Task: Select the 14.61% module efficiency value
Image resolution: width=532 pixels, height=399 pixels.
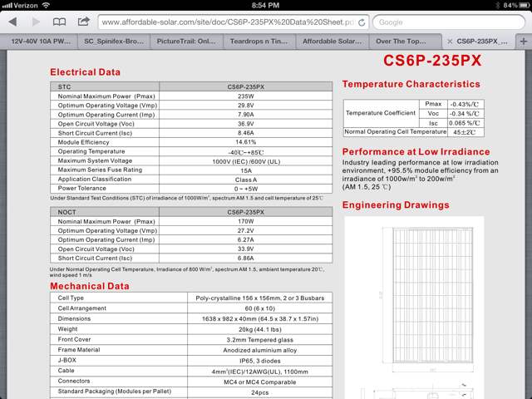Action: 246,142
